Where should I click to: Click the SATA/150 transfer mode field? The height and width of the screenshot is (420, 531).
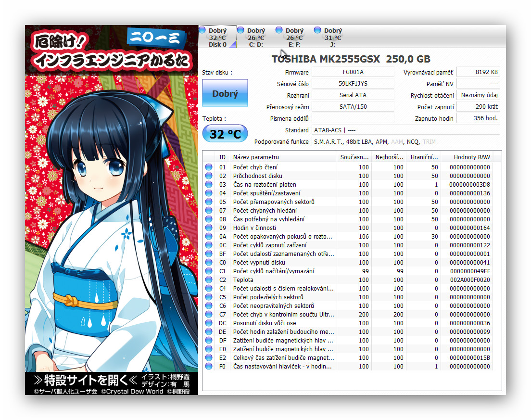click(353, 107)
